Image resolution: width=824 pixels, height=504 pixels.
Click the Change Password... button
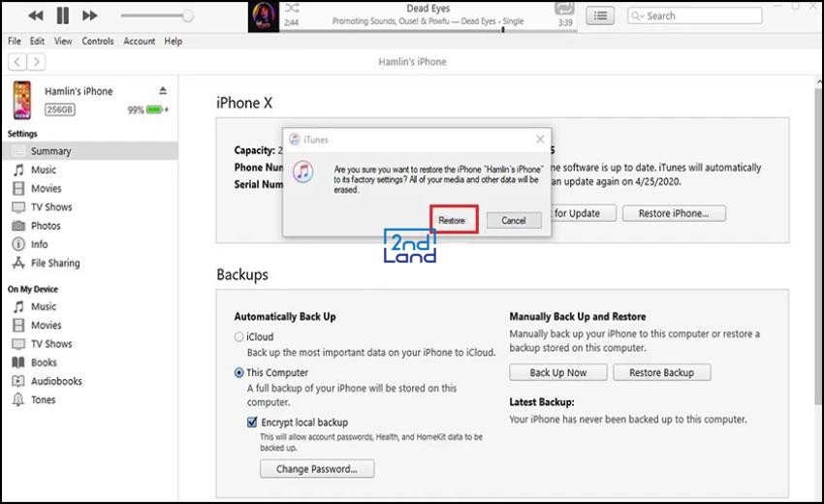[317, 469]
